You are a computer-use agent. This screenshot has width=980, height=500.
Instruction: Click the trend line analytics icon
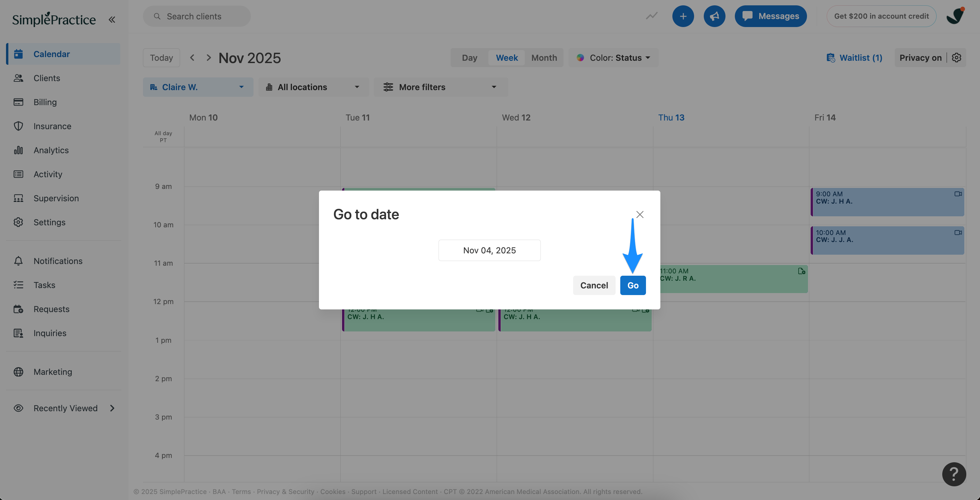click(x=652, y=16)
